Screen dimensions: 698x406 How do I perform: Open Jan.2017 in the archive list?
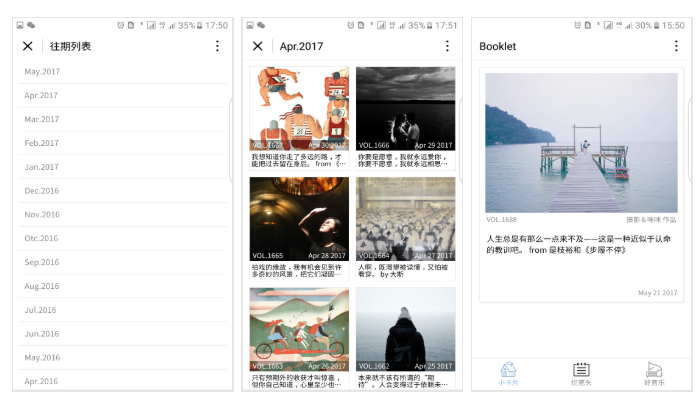click(x=122, y=167)
